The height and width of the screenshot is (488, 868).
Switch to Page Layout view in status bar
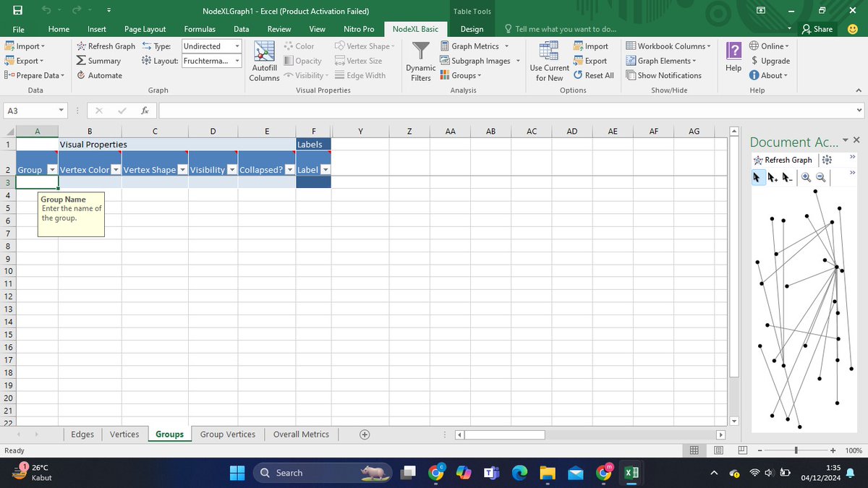(718, 450)
